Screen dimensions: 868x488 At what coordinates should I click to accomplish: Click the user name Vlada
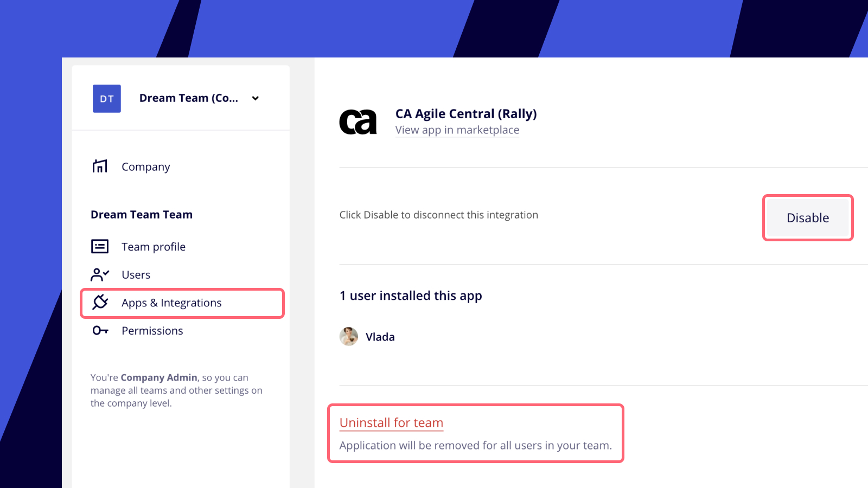380,337
